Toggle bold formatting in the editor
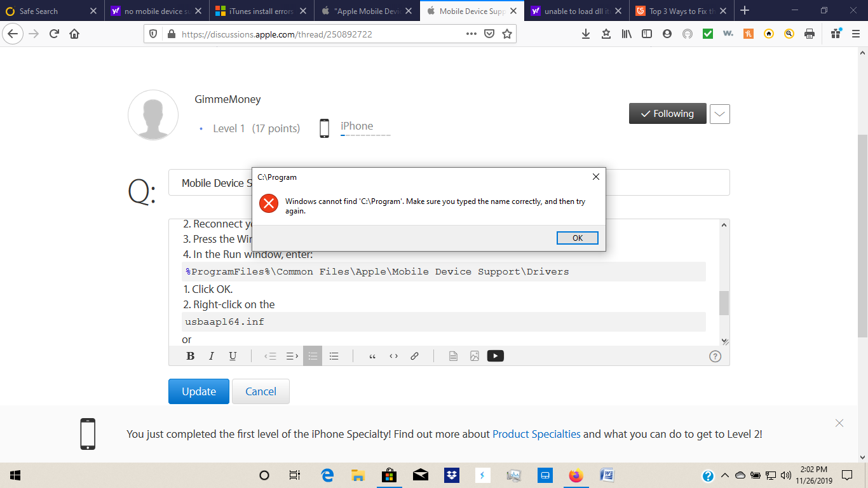Viewport: 868px width, 488px height. click(190, 356)
